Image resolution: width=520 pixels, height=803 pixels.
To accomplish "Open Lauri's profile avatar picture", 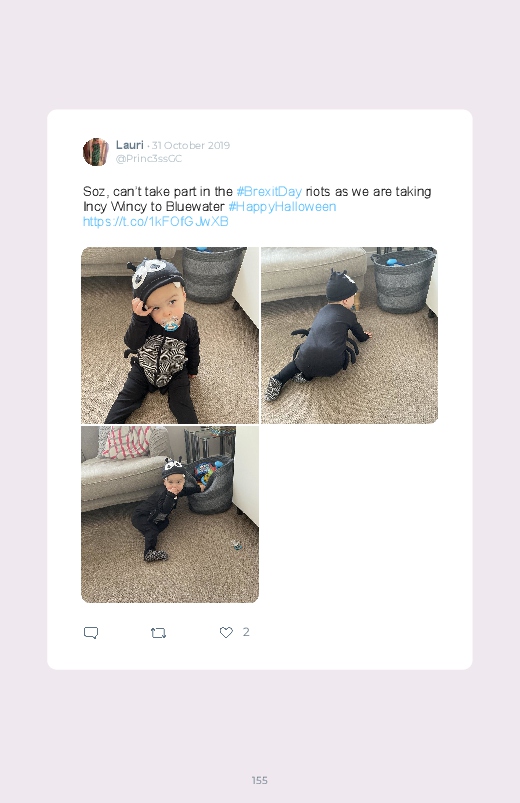I will 96,152.
